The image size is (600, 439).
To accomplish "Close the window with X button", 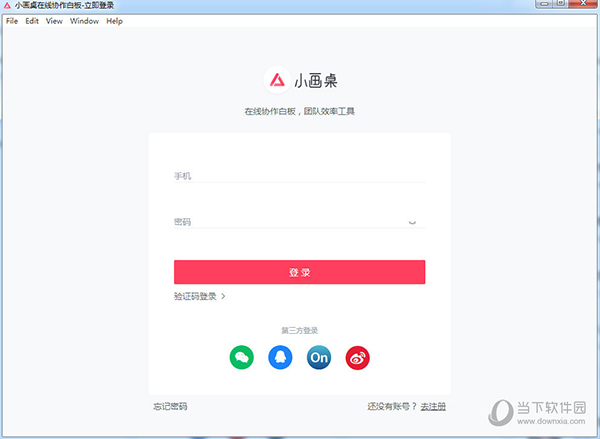I will [583, 3].
